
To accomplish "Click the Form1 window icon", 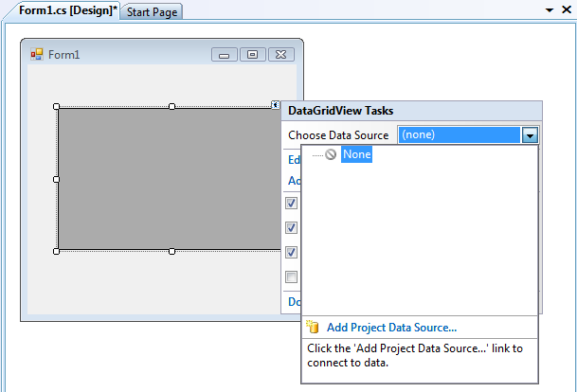I will 37,55.
